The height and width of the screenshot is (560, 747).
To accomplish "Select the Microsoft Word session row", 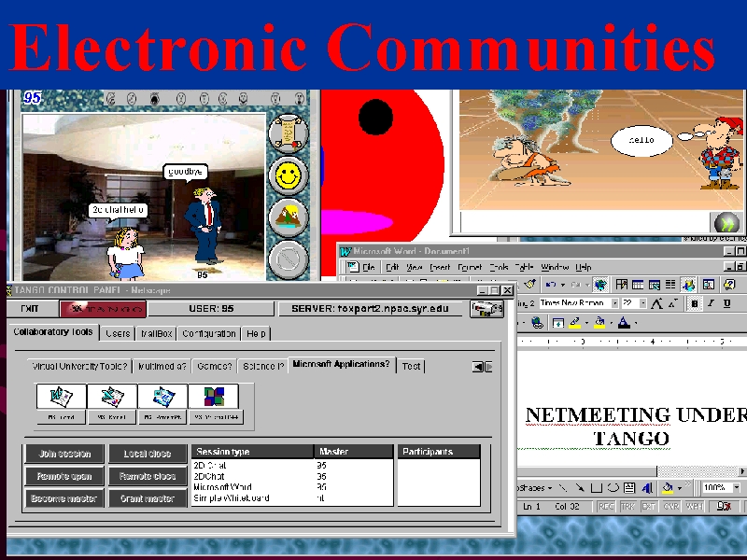I will [292, 487].
